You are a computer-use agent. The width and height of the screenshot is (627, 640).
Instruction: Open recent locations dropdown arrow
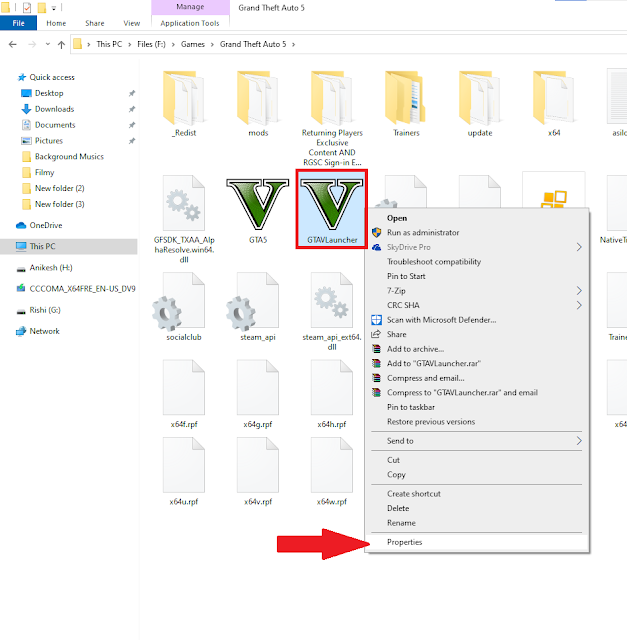click(48, 44)
